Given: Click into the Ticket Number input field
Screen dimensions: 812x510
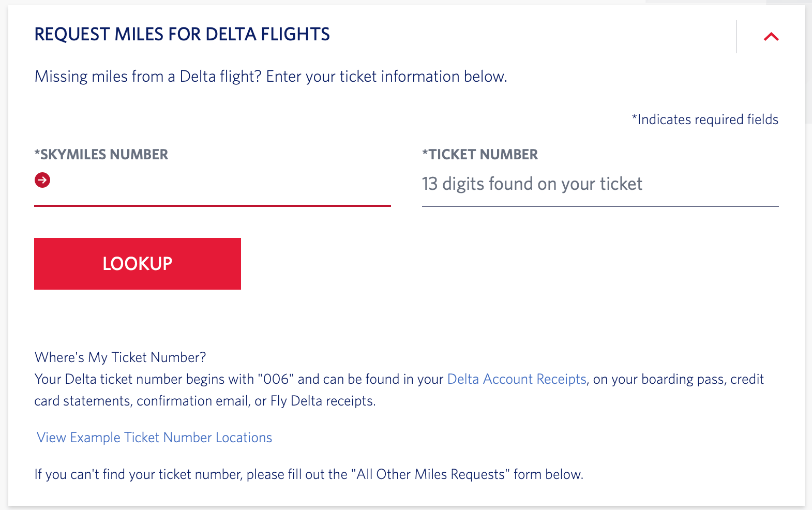Looking at the screenshot, I should [600, 184].
